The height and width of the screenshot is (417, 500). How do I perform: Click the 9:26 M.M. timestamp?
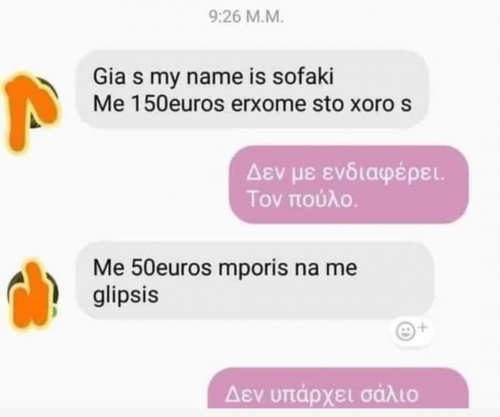tap(246, 17)
